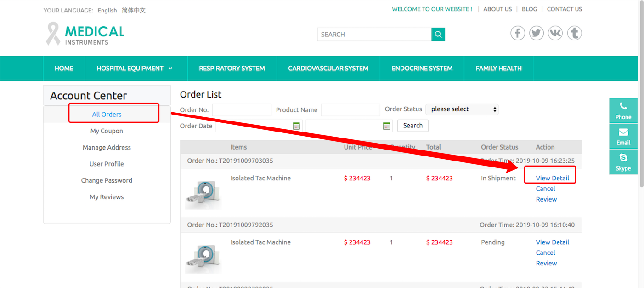Click the Medical Instruments logo
This screenshot has width=644, height=288.
pyautogui.click(x=85, y=34)
